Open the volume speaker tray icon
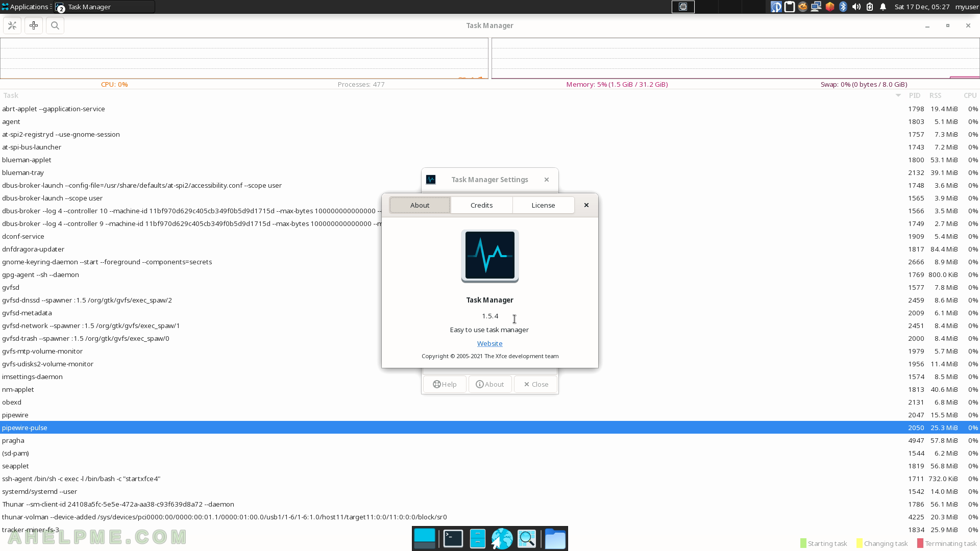This screenshot has height=551, width=980. [856, 7]
